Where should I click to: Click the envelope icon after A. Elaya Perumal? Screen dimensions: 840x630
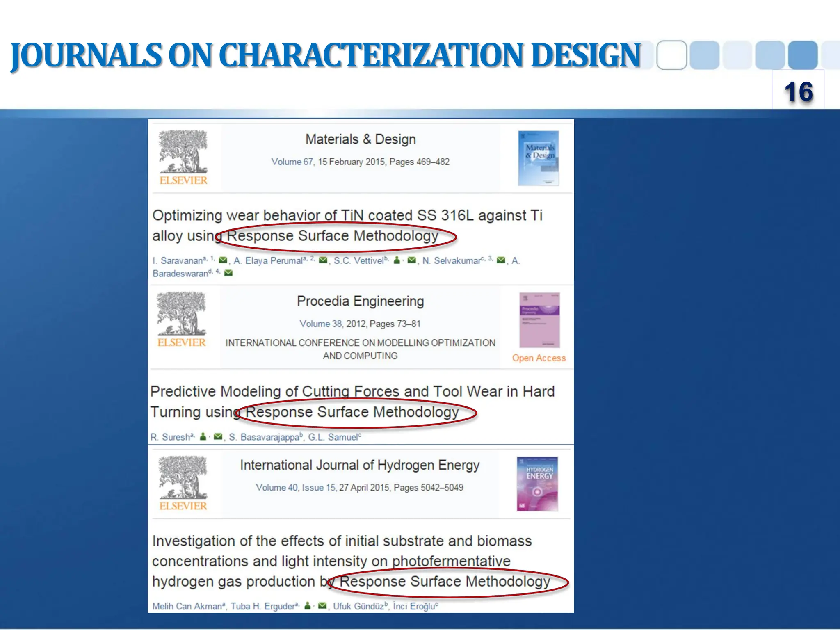pyautogui.click(x=323, y=260)
